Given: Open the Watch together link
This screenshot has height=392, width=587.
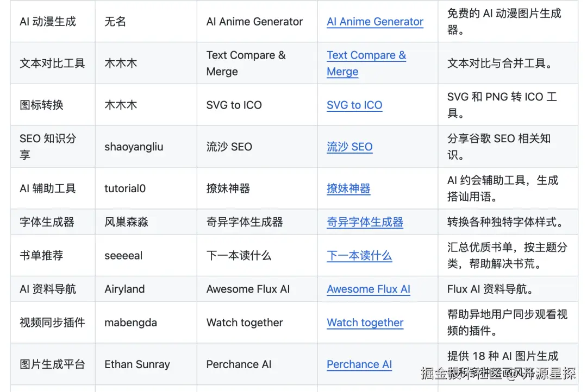Looking at the screenshot, I should point(365,323).
